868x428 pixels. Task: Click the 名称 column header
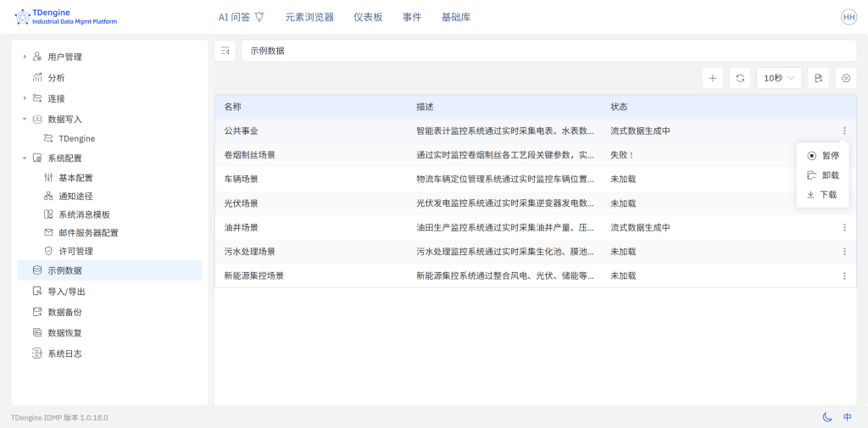[x=232, y=107]
